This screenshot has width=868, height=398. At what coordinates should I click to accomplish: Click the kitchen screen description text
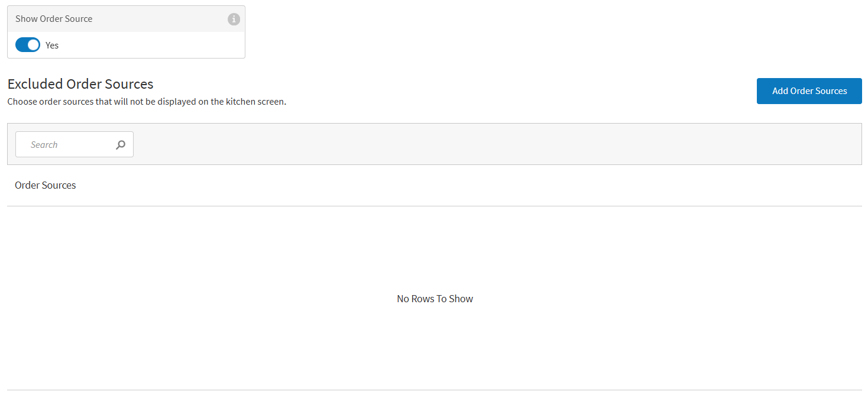[x=147, y=102]
